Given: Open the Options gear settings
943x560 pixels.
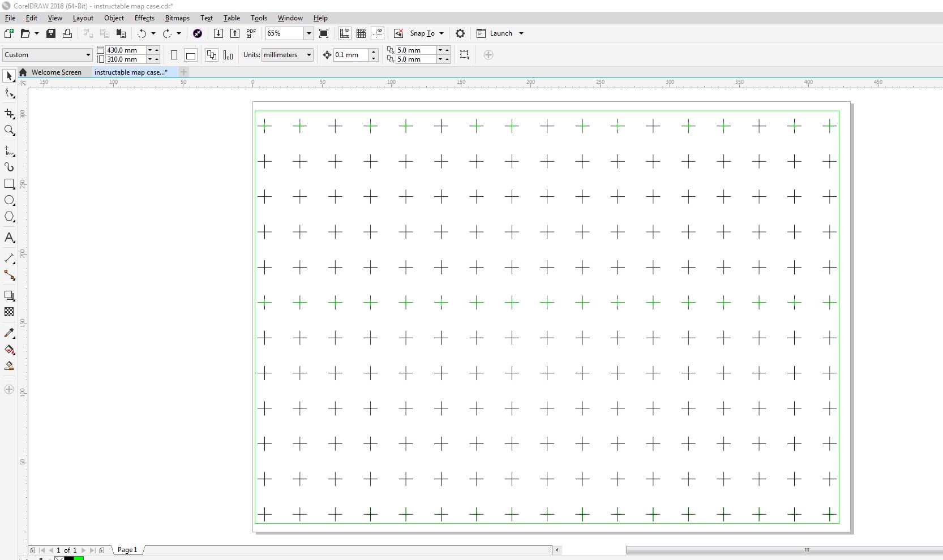Looking at the screenshot, I should pos(460,33).
